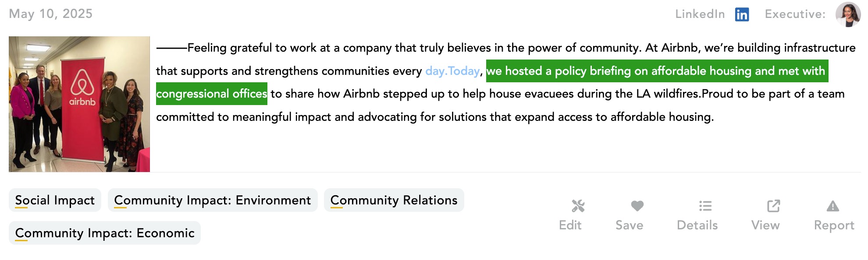Select the Community Impact: Environment tag
The height and width of the screenshot is (260, 868).
click(x=213, y=200)
